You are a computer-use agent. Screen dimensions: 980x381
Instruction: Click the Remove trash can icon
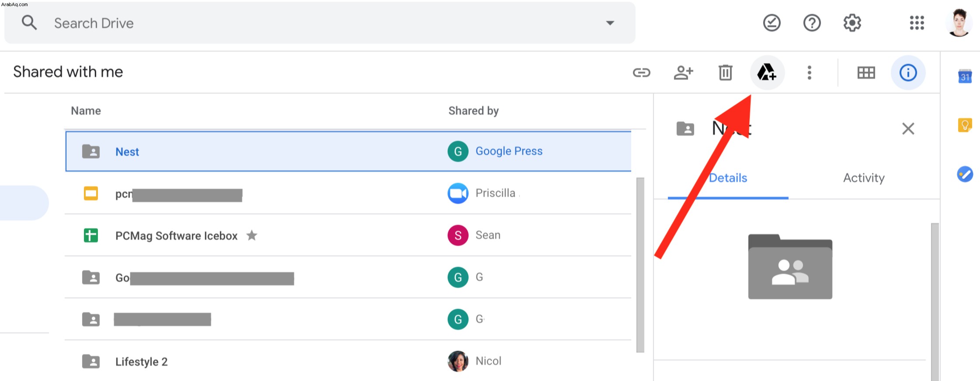click(726, 73)
